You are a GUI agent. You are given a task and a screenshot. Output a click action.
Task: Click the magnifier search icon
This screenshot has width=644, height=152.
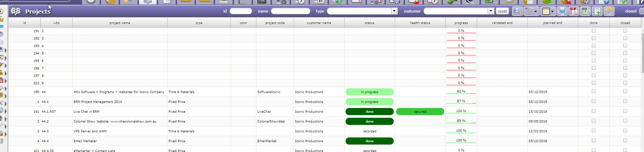click(x=517, y=11)
